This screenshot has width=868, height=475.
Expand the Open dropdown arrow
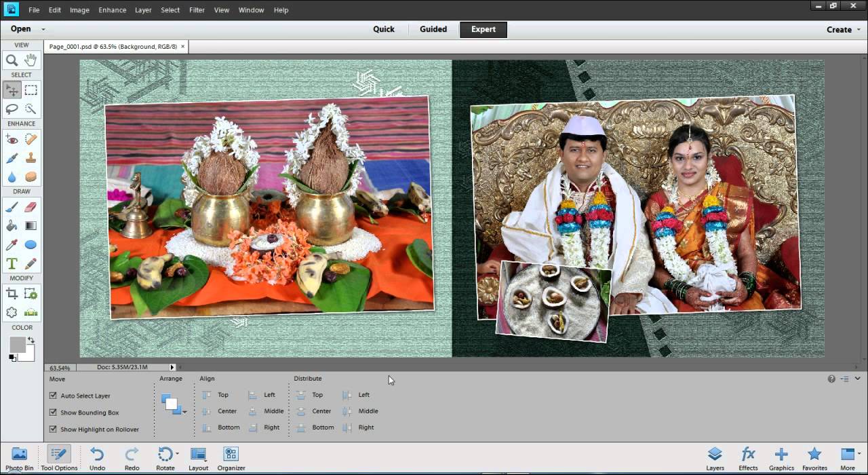(x=43, y=29)
